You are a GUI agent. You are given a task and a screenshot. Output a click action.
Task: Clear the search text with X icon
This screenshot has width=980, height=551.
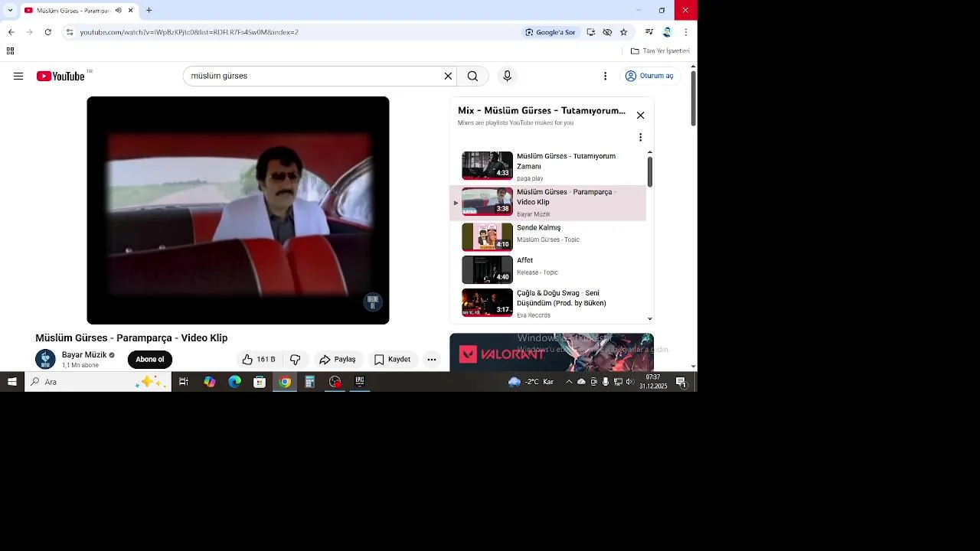coord(448,76)
